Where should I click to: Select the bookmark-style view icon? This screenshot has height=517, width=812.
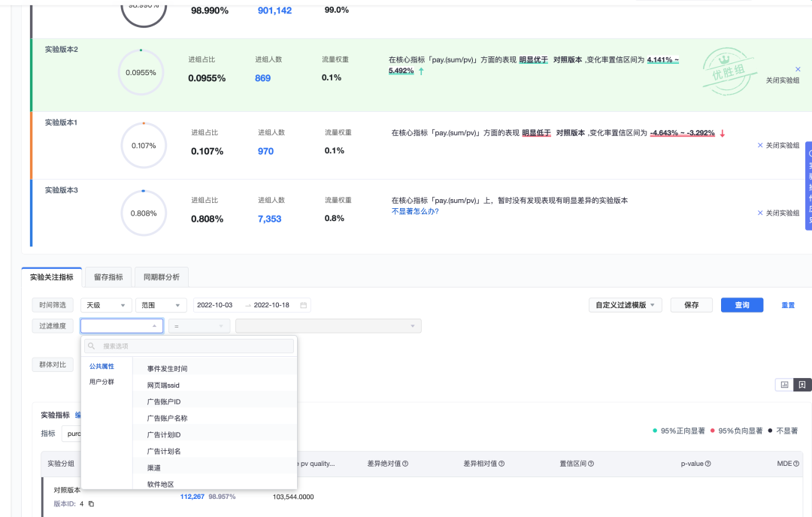(x=802, y=385)
